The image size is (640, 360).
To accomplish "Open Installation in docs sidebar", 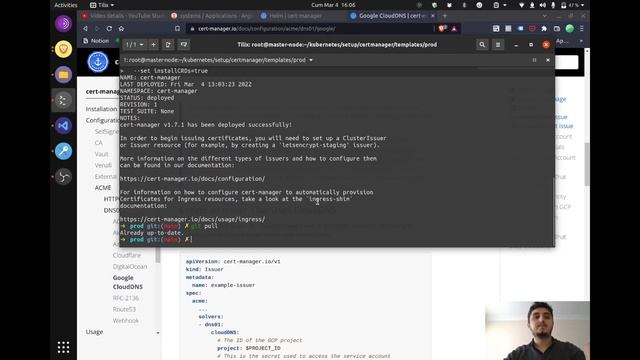I will pyautogui.click(x=101, y=109).
